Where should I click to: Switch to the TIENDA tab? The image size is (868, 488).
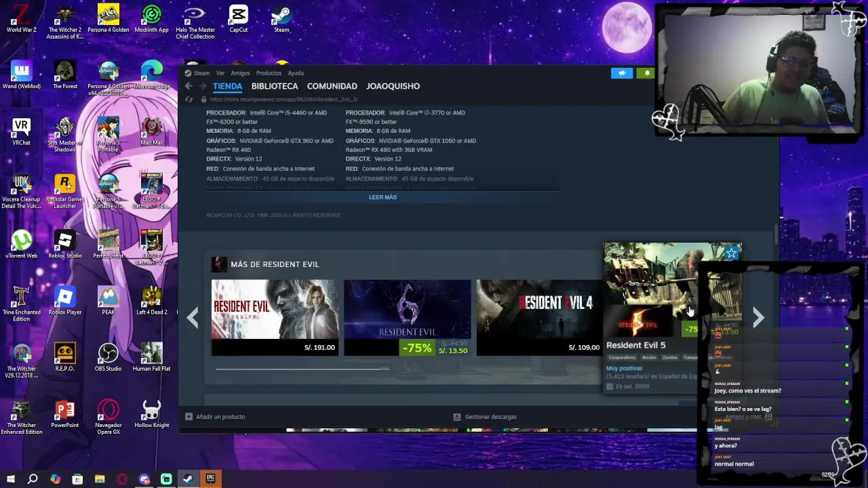(227, 86)
